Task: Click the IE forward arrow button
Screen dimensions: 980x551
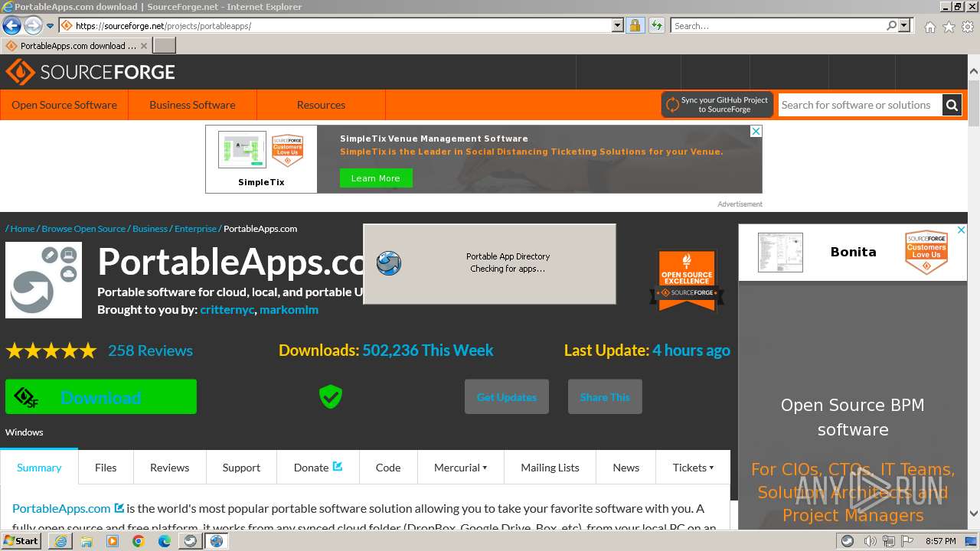Action: [x=33, y=26]
